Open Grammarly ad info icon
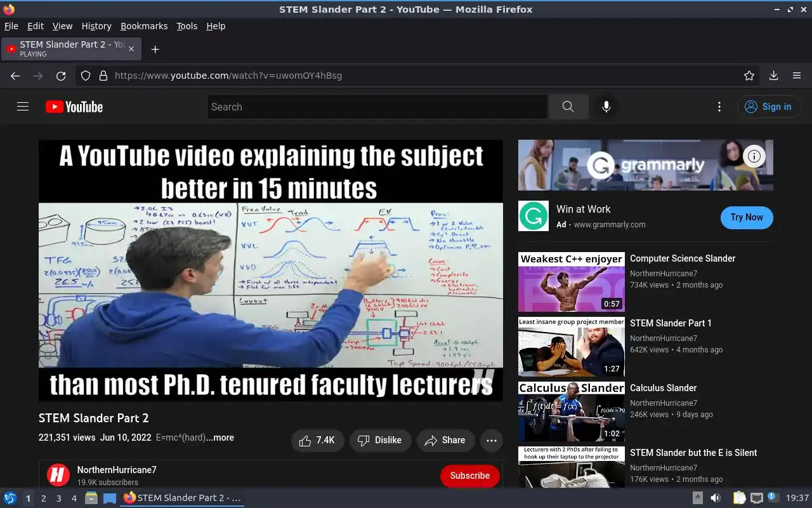812x508 pixels. click(754, 156)
